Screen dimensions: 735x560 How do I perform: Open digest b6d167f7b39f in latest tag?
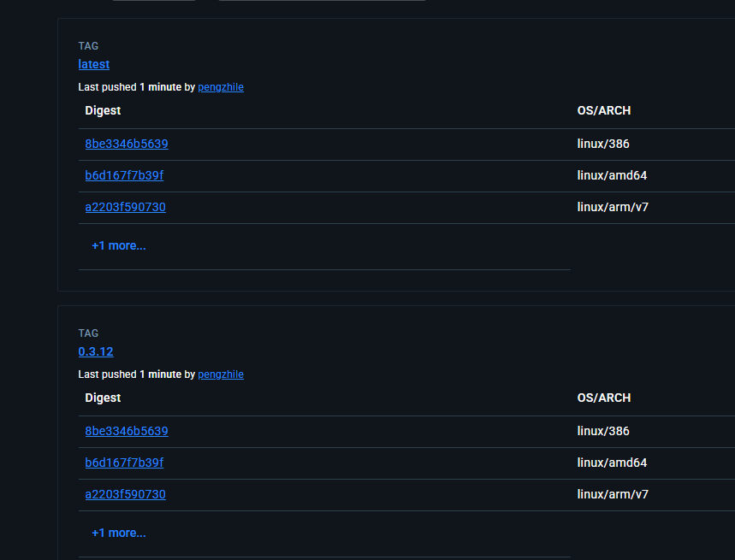click(124, 175)
